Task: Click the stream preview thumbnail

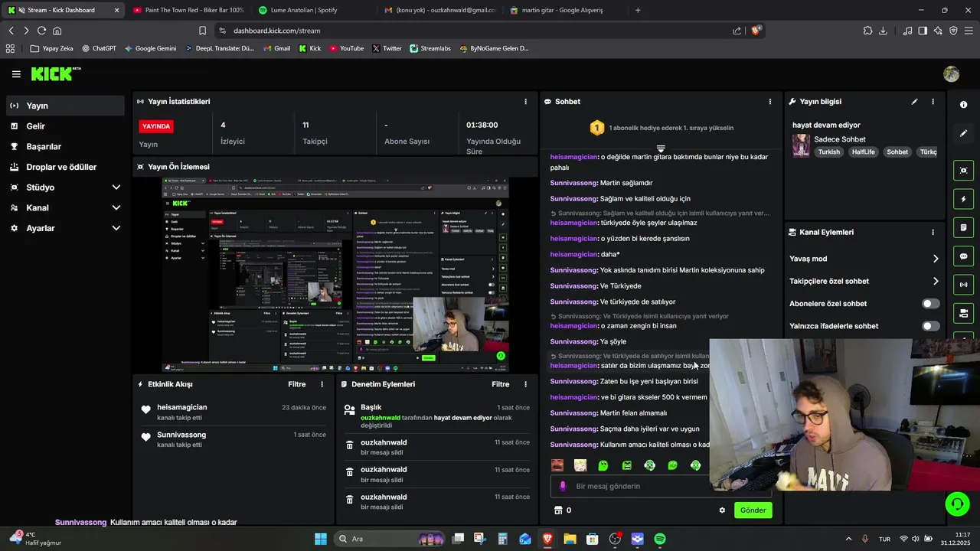Action: pos(335,275)
